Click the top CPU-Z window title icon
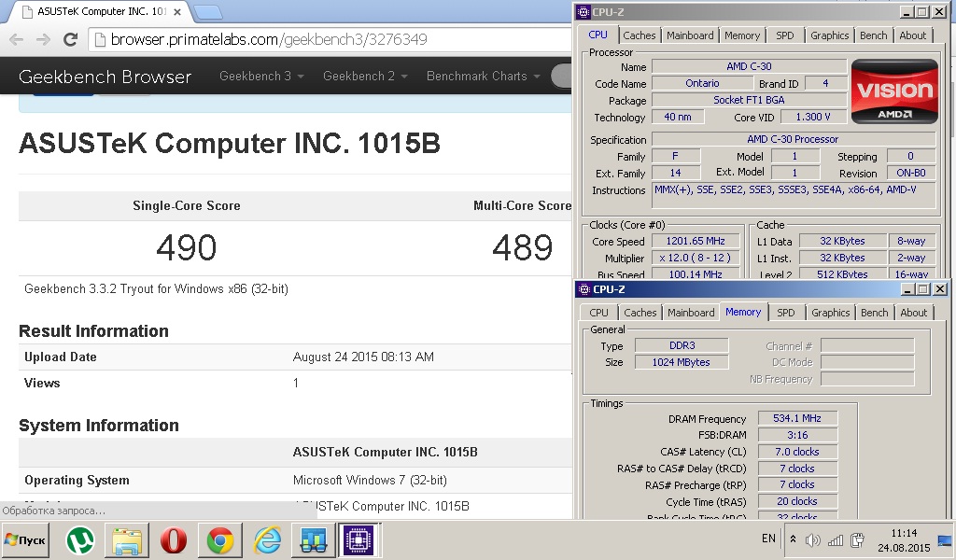Viewport: 956px width, 560px height. (583, 11)
